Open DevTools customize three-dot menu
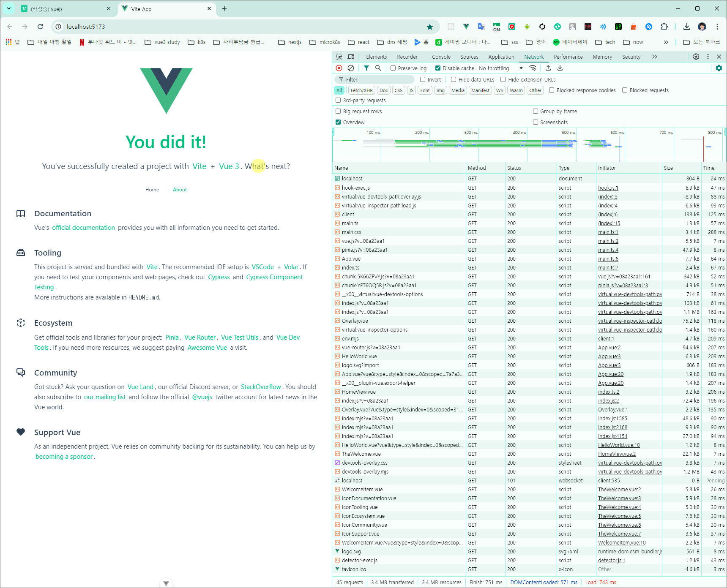This screenshot has height=588, width=727. click(708, 57)
